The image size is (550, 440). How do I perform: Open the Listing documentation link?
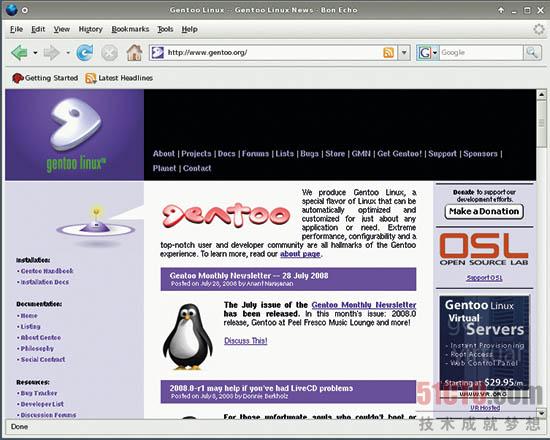(x=31, y=326)
